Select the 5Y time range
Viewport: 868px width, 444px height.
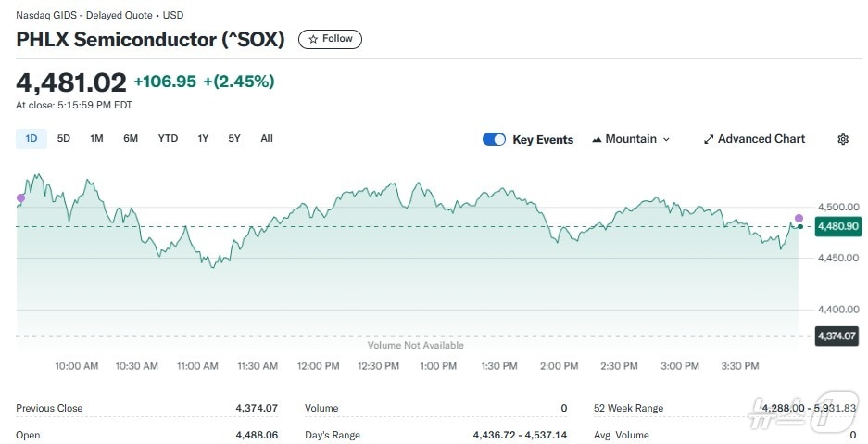click(234, 139)
